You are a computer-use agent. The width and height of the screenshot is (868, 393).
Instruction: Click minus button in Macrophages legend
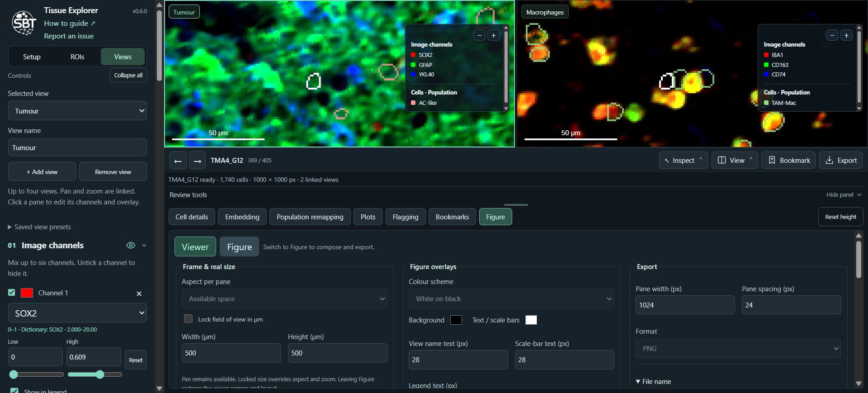[x=832, y=35]
